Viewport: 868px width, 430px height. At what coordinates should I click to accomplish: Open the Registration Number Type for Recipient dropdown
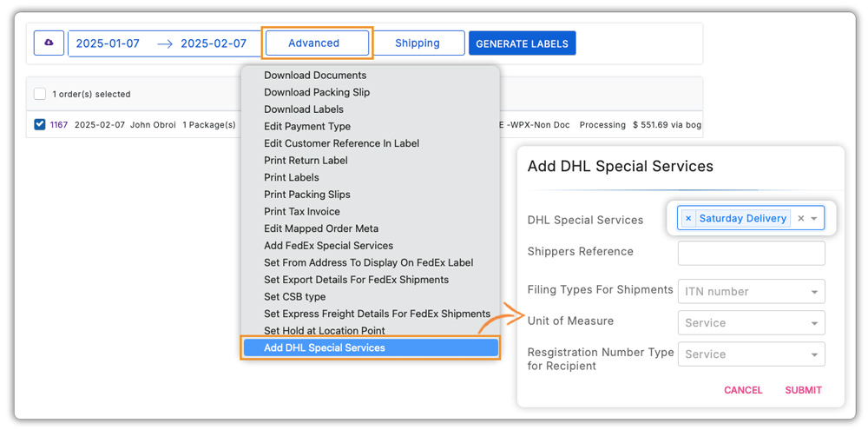click(x=751, y=354)
